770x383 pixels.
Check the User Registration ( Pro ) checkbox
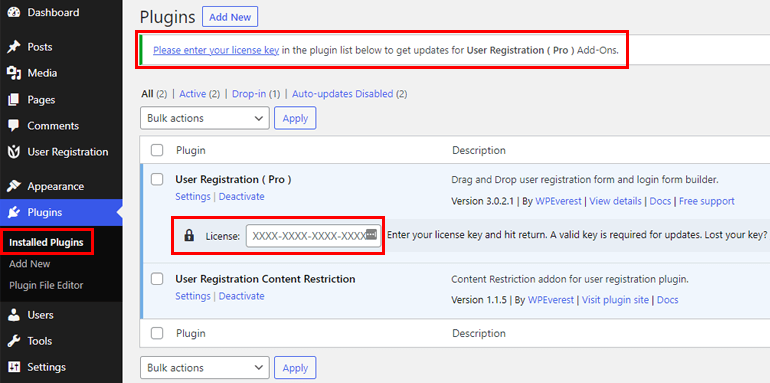(157, 180)
